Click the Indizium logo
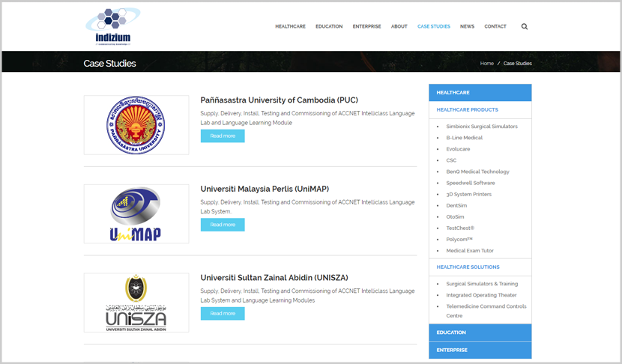 (113, 26)
